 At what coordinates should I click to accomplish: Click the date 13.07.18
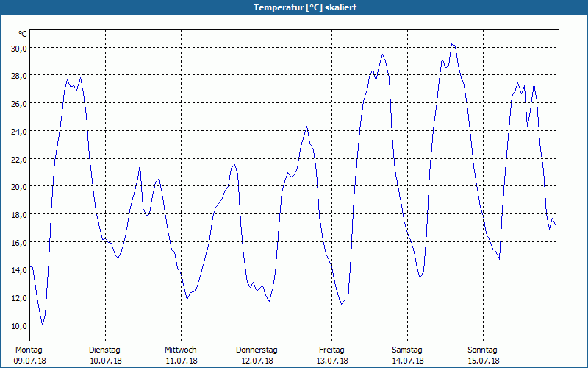[332, 361]
